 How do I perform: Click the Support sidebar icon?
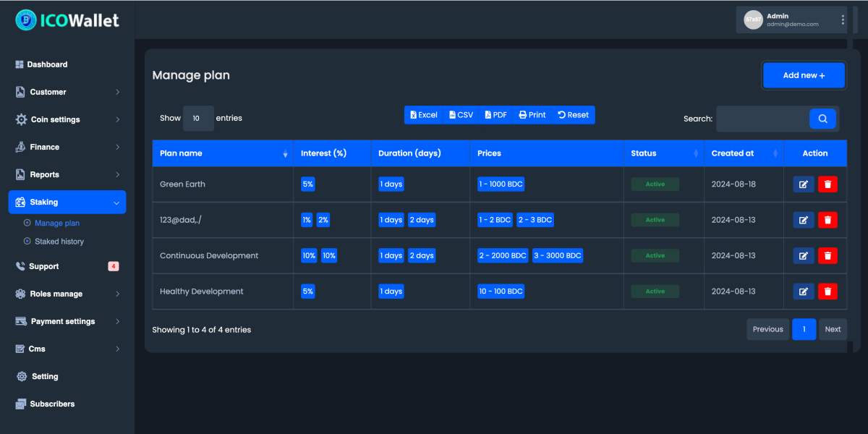20,266
